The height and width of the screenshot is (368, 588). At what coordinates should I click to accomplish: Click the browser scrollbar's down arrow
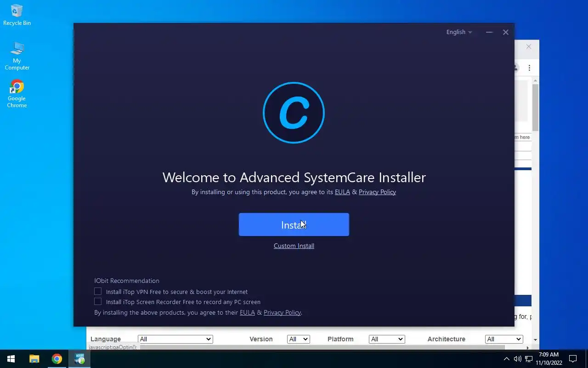pos(536,339)
